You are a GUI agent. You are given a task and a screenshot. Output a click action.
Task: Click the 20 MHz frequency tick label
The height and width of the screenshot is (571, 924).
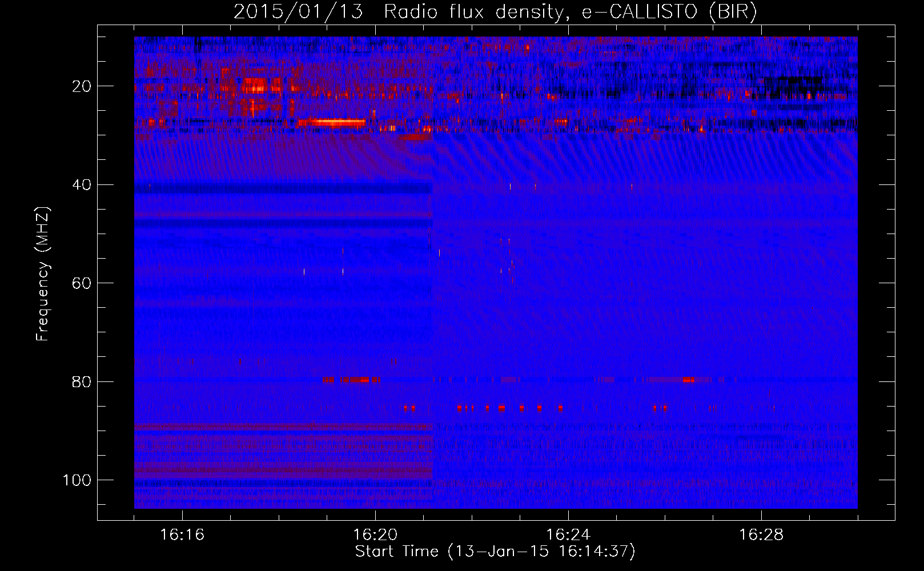coord(82,86)
